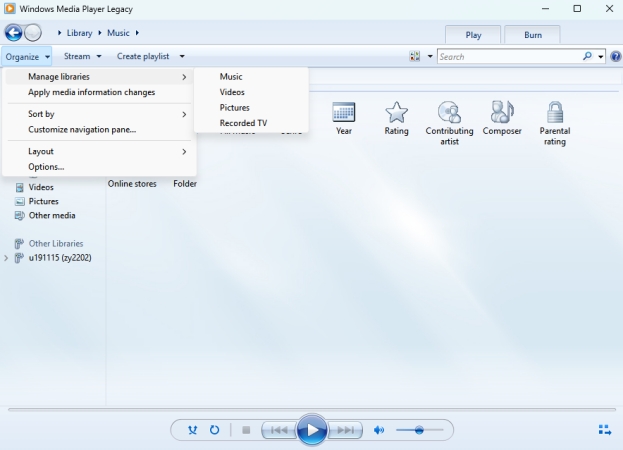Click the Other media icon in sidebar
Viewport: 623px width, 450px height.
point(19,216)
